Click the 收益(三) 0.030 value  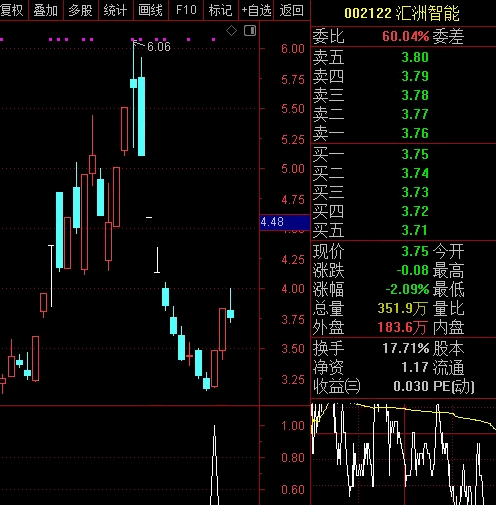(x=411, y=387)
